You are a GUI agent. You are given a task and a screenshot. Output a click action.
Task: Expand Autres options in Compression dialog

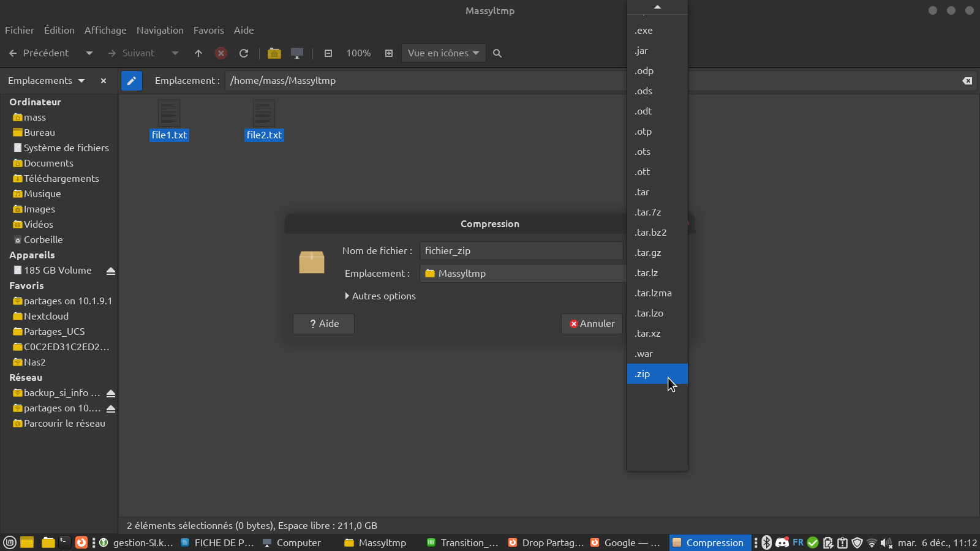[x=380, y=296]
